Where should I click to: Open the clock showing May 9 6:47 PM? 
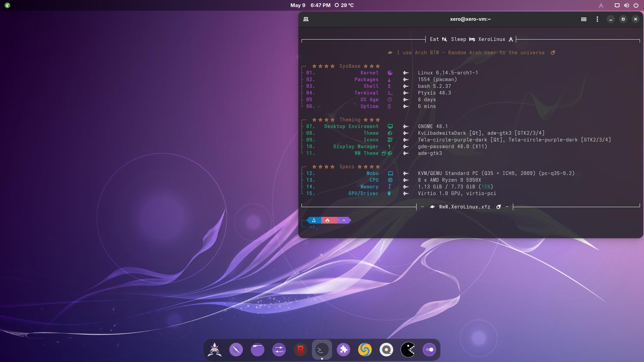point(310,5)
